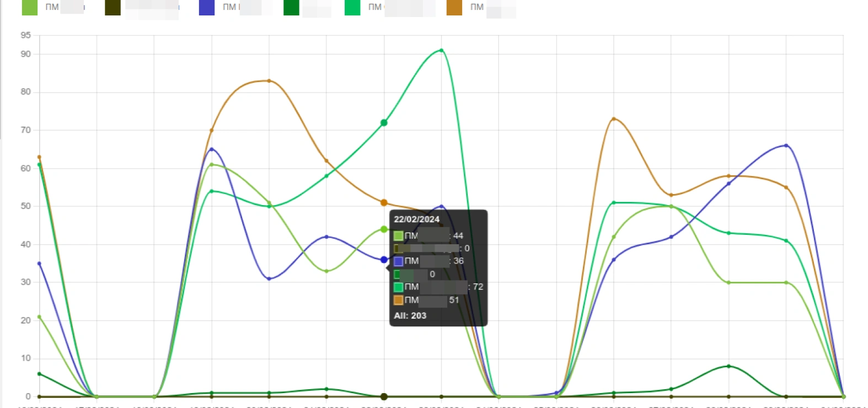Toggle the dark green legend swatch

[291, 7]
